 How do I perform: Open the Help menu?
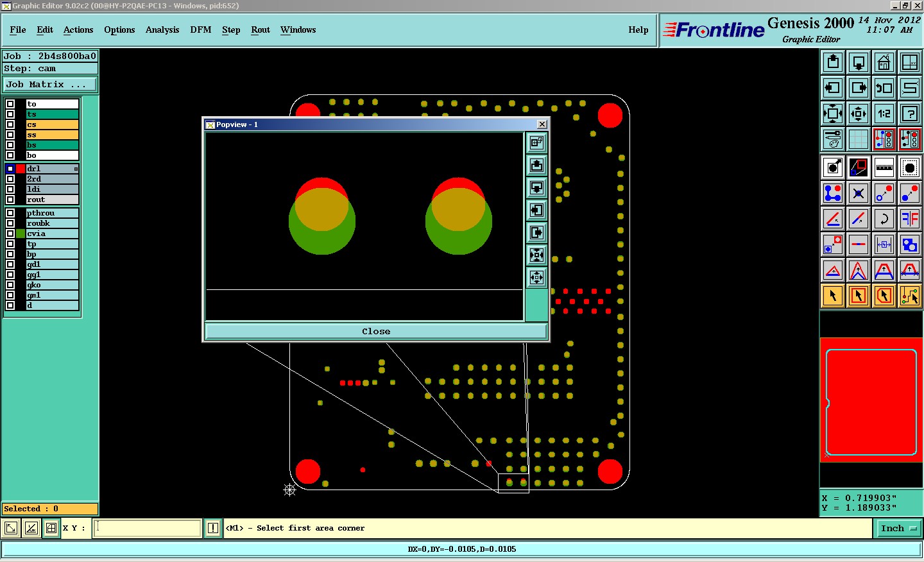[x=638, y=30]
